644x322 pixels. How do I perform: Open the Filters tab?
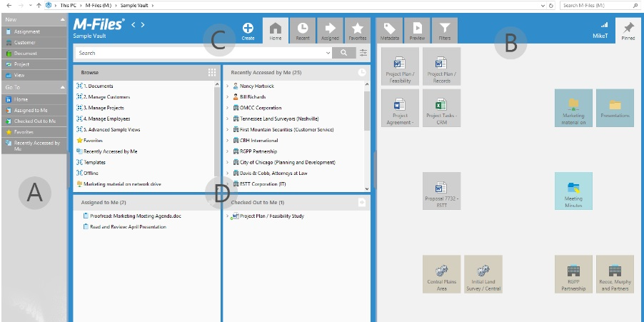coord(444,31)
